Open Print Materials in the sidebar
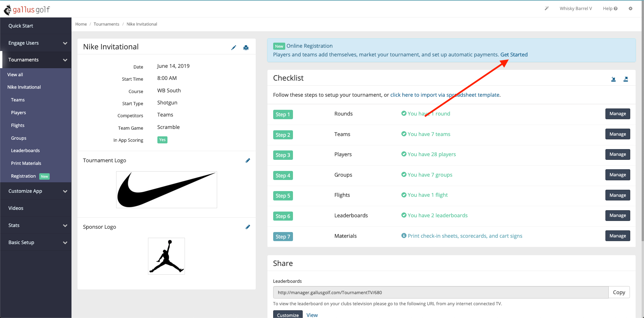The image size is (644, 318). 26,163
